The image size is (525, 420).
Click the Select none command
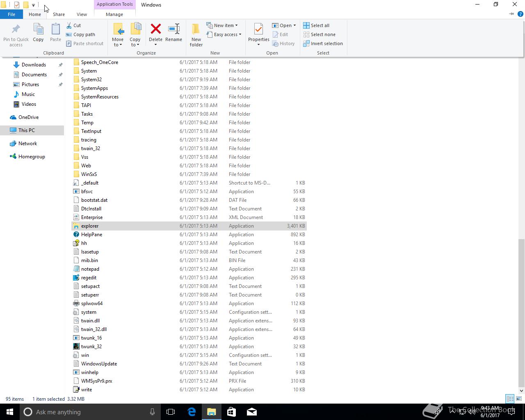[319, 34]
